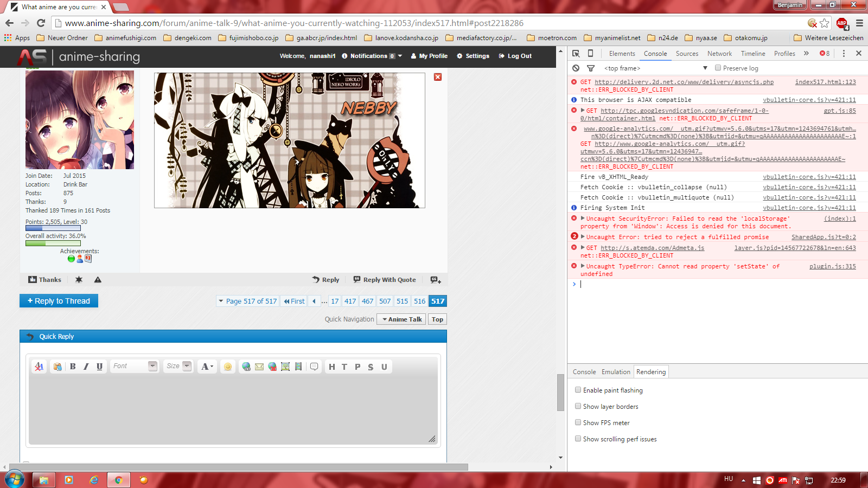Image resolution: width=868 pixels, height=488 pixels.
Task: Switch to the Network tab
Action: [719, 54]
